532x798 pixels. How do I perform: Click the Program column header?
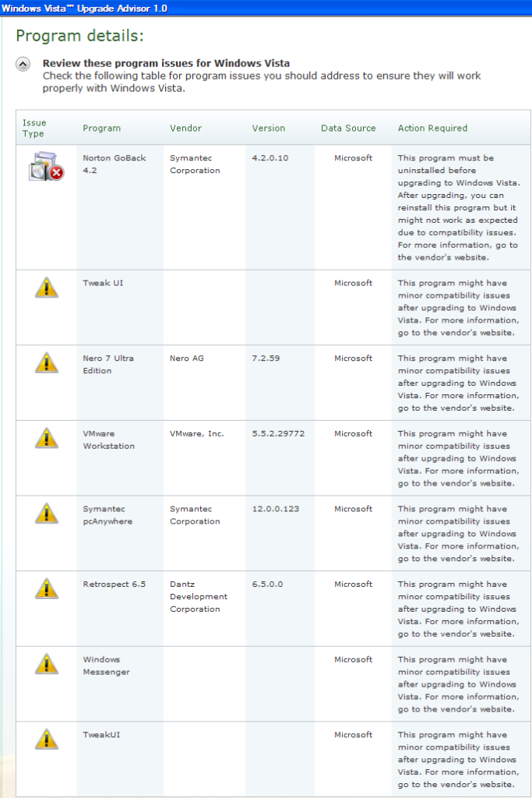102,129
